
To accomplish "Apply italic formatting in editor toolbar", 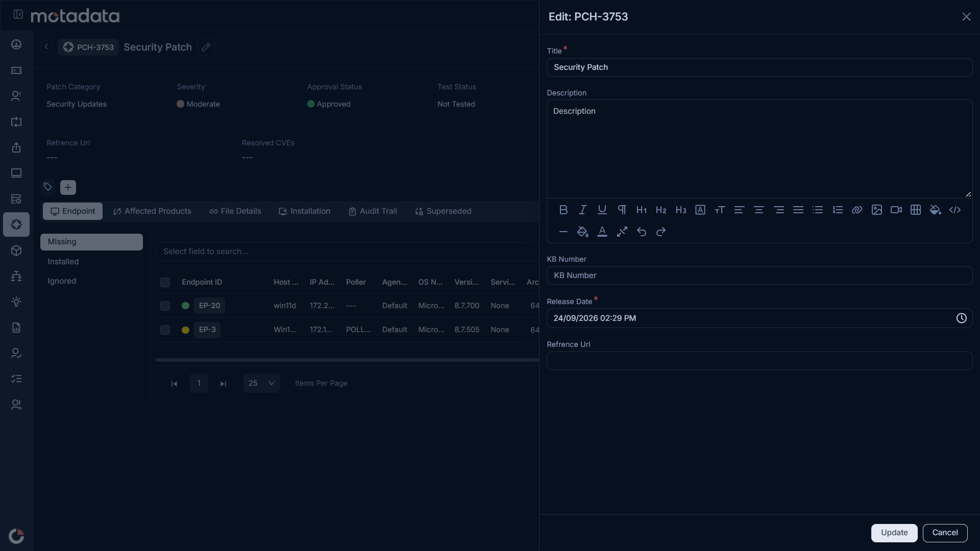I will (x=582, y=210).
